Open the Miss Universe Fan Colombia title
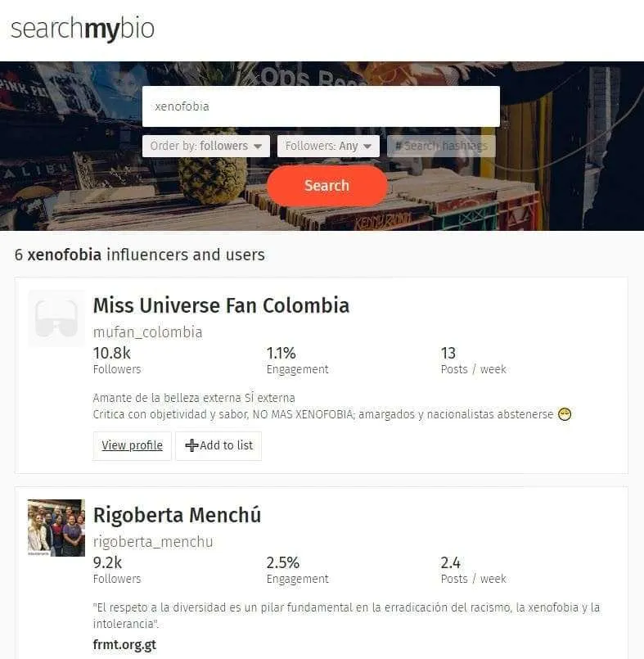 221,305
